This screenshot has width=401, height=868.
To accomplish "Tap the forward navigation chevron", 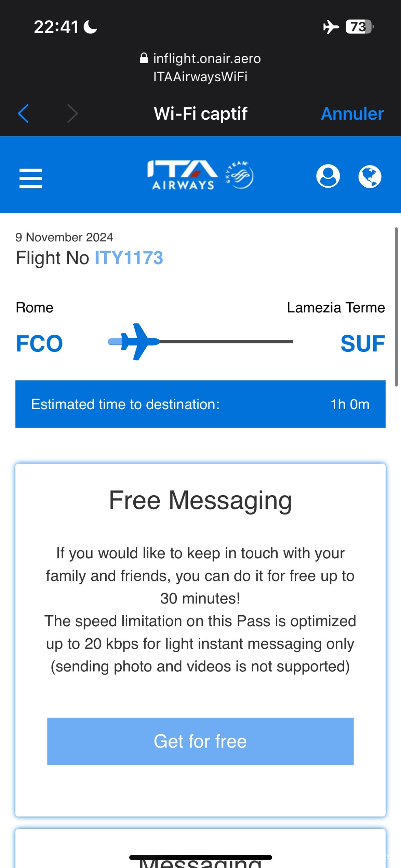I will tap(73, 113).
